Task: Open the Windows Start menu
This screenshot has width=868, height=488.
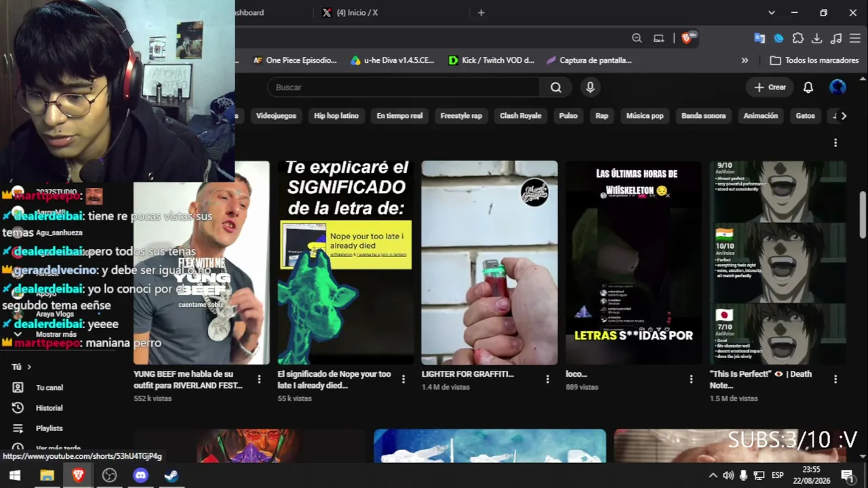Action: 15,475
